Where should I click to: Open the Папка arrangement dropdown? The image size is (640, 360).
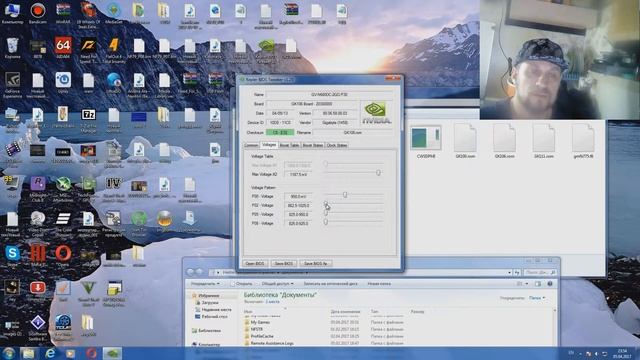click(537, 298)
